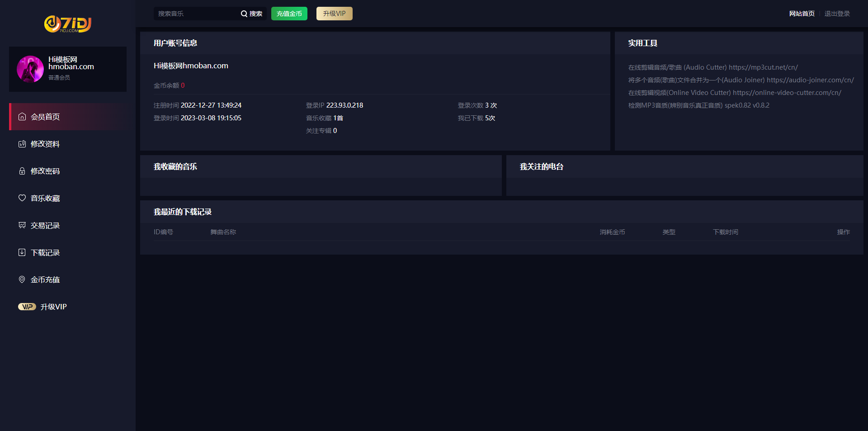Click the coin pin icon beside 金币充值
Image resolution: width=868 pixels, height=431 pixels.
[x=22, y=279]
